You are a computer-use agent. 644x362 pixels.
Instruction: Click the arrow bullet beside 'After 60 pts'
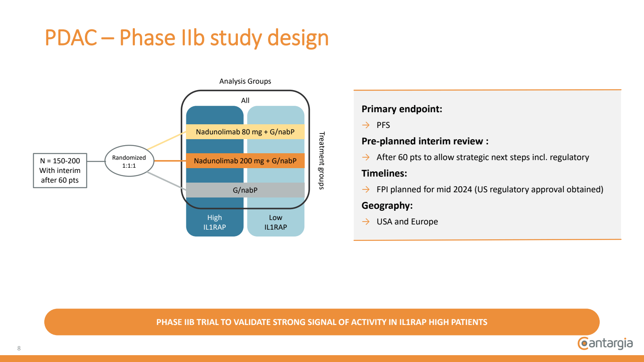pos(366,157)
